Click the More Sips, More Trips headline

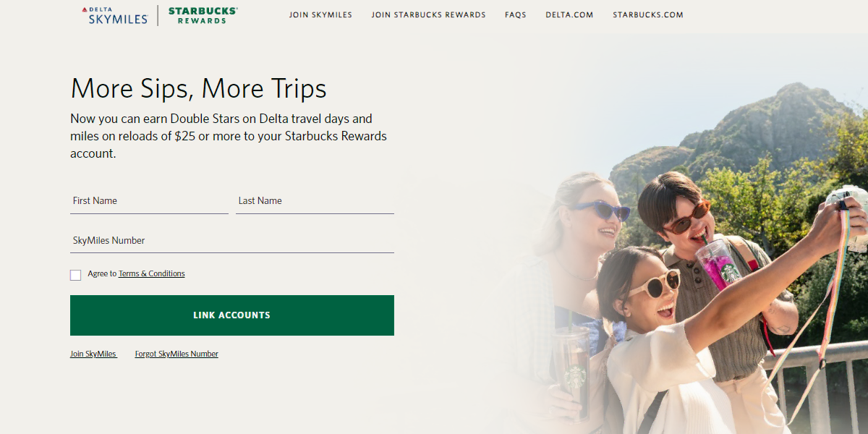199,88
